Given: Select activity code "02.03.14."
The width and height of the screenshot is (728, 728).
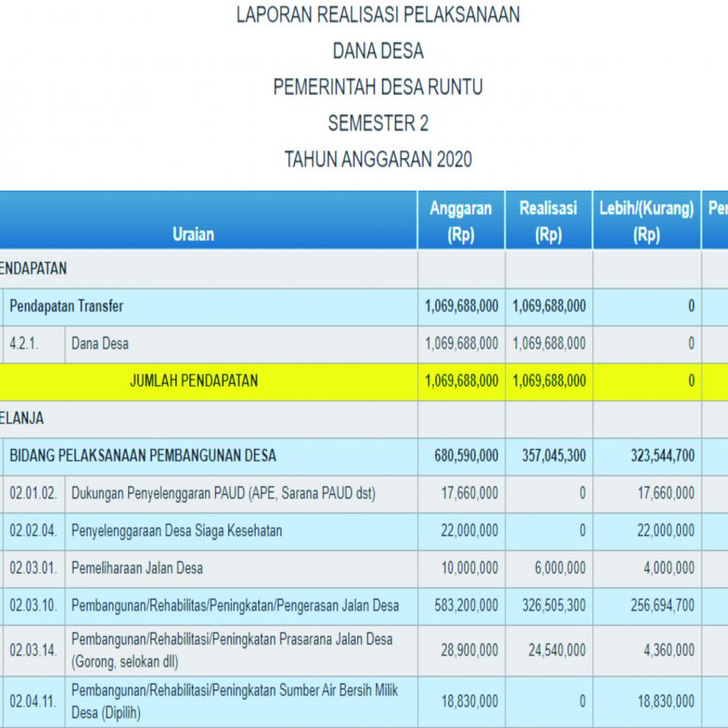Looking at the screenshot, I should (x=33, y=650).
